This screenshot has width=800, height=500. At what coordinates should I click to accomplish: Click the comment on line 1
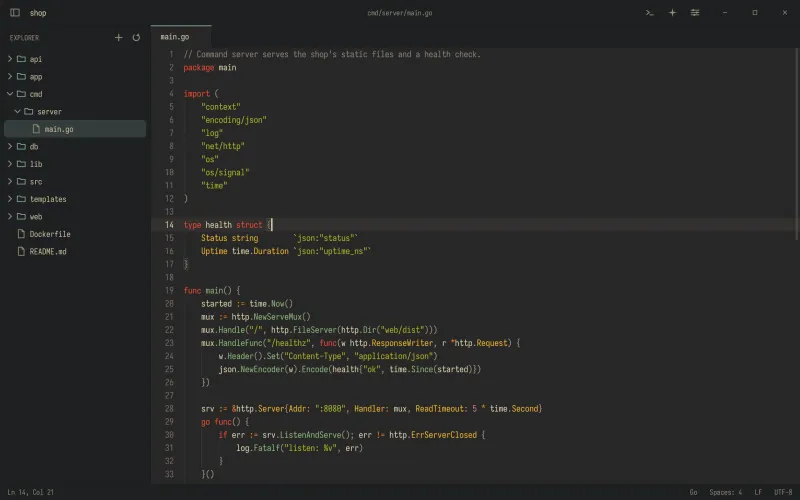(332, 54)
